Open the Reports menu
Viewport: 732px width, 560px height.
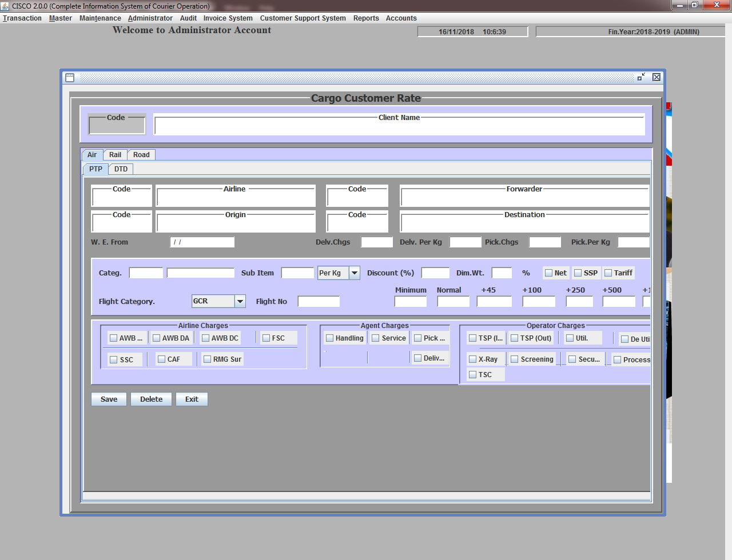[x=366, y=18]
